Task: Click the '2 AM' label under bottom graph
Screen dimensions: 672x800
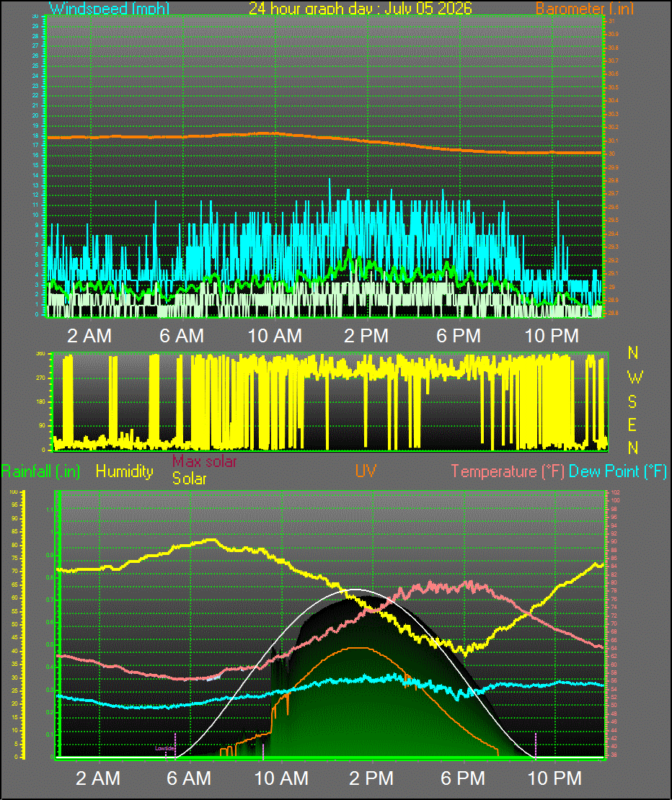Action: point(98,778)
